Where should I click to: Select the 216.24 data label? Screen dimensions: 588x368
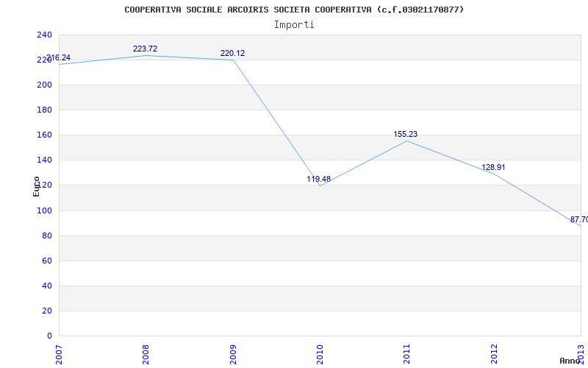(x=58, y=58)
